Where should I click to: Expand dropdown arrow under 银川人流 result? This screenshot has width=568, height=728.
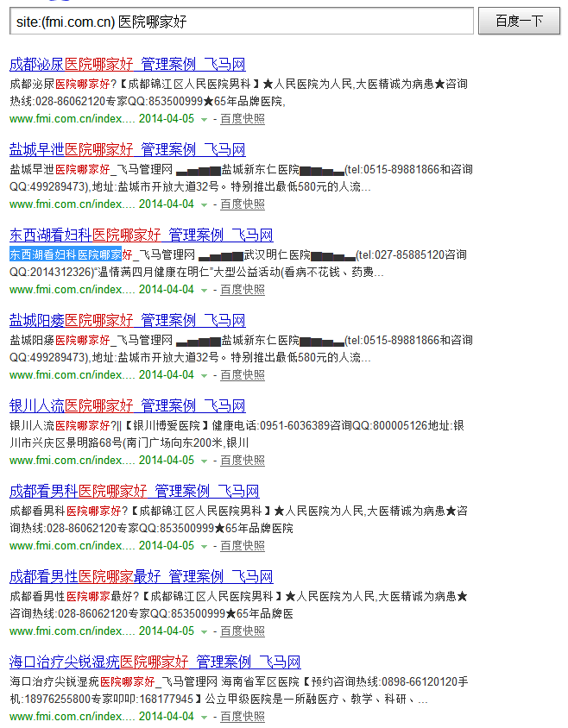pos(204,461)
